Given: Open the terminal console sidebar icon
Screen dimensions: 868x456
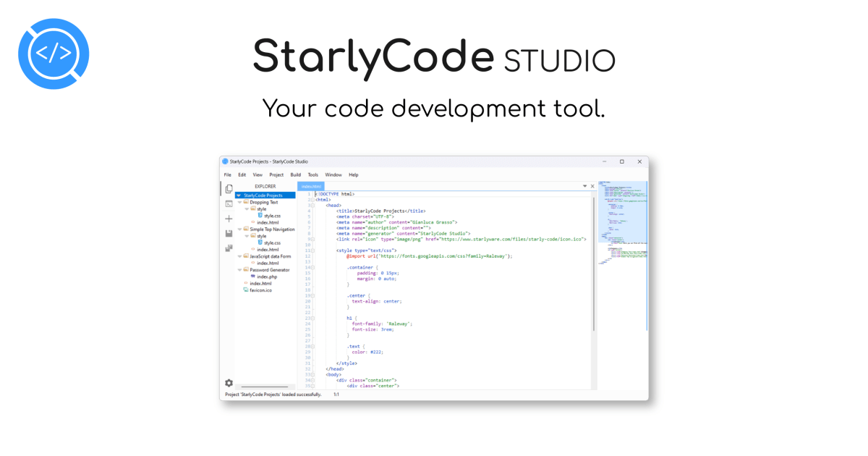Looking at the screenshot, I should pos(229,204).
